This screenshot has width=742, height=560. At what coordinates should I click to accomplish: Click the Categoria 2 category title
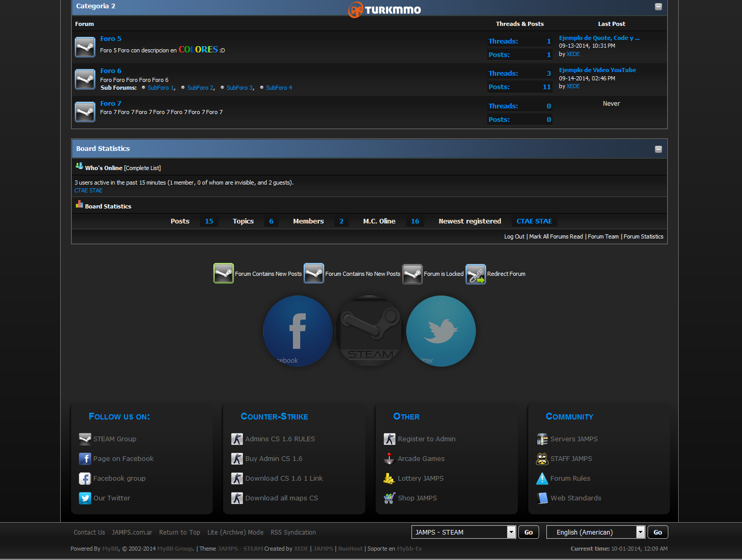[x=95, y=6]
